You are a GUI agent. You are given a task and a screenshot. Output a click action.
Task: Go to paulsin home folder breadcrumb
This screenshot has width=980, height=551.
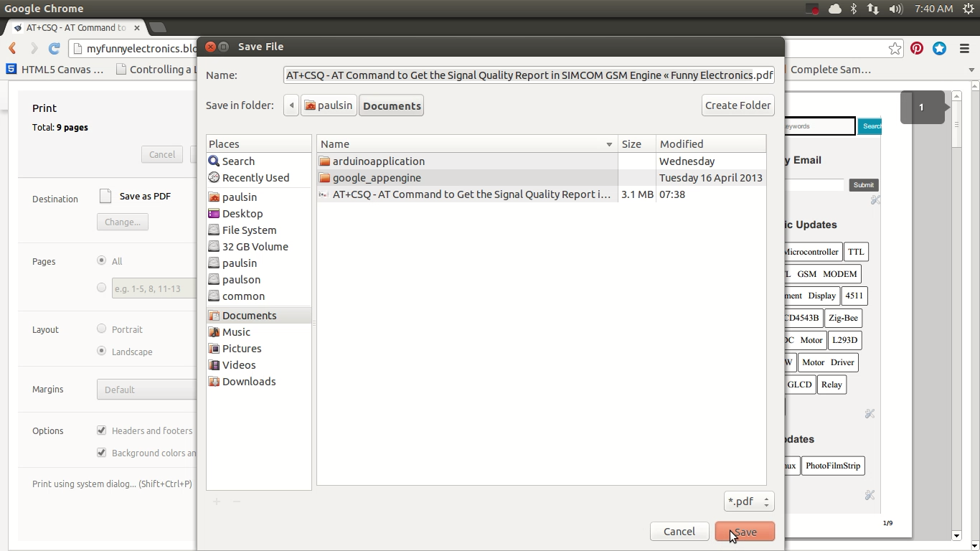tap(329, 105)
